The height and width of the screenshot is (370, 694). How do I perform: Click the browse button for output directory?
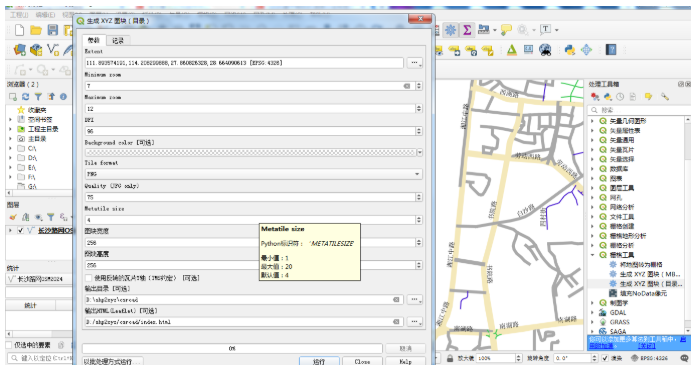point(415,300)
